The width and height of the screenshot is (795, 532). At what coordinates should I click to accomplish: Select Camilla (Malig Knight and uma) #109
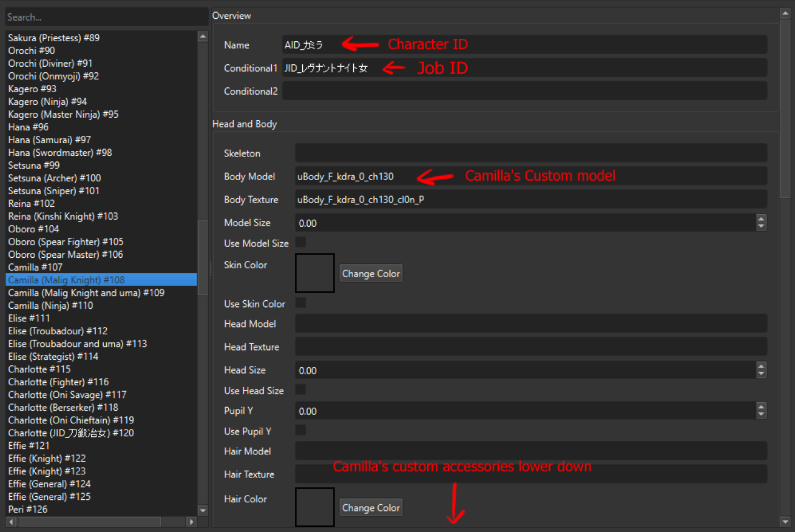pyautogui.click(x=101, y=292)
